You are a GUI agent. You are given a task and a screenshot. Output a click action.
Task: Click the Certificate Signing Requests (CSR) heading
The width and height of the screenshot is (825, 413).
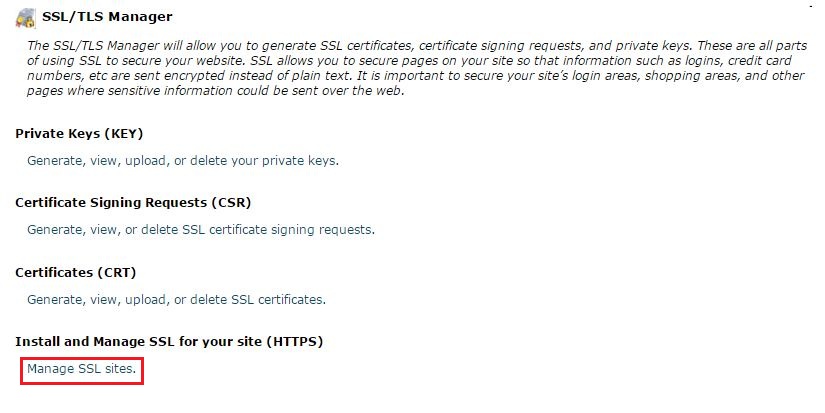pyautogui.click(x=133, y=203)
